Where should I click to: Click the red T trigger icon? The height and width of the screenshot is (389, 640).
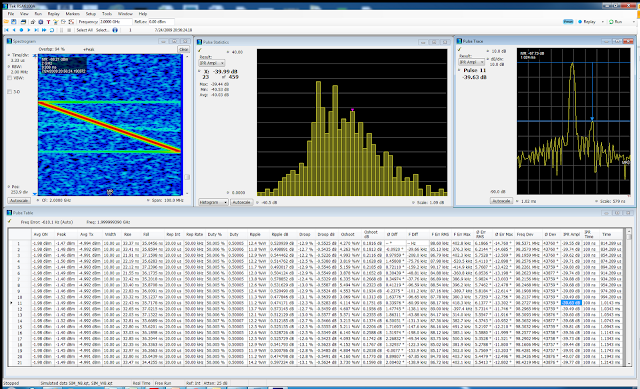click(x=48, y=22)
